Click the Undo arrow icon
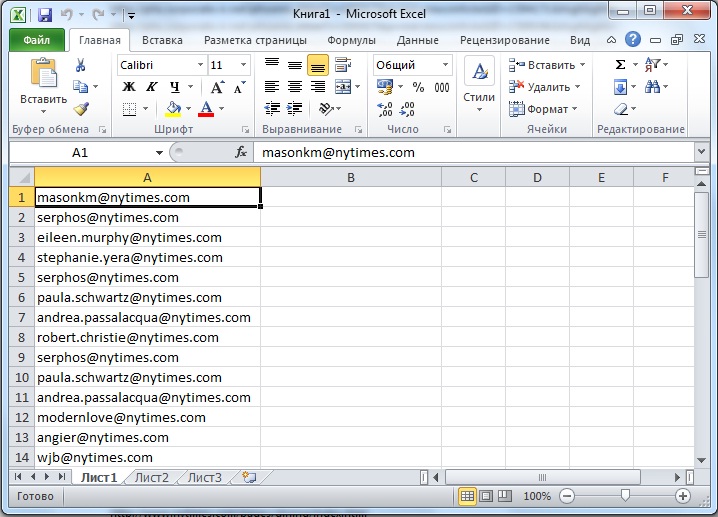The image size is (718, 517). [66, 15]
